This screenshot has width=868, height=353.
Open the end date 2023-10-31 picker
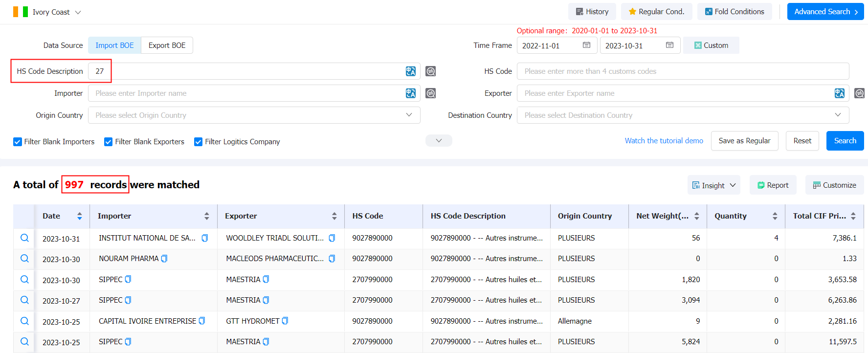coord(640,45)
